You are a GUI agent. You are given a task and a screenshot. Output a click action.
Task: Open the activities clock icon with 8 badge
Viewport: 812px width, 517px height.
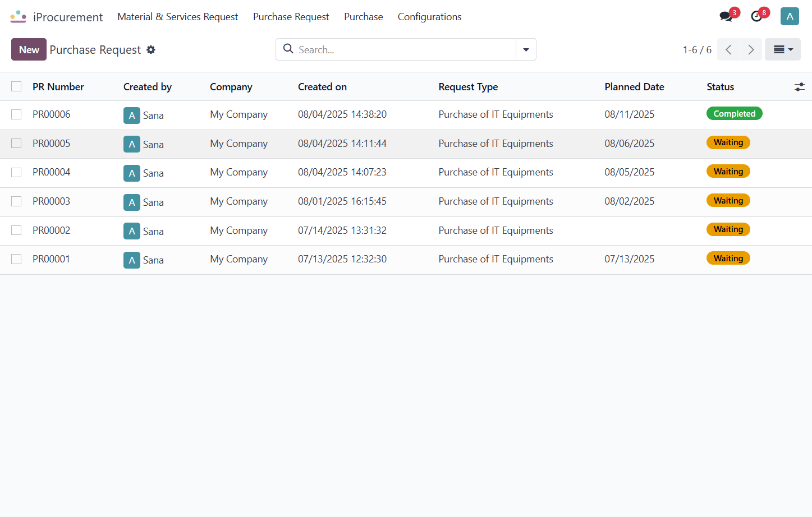pos(756,16)
